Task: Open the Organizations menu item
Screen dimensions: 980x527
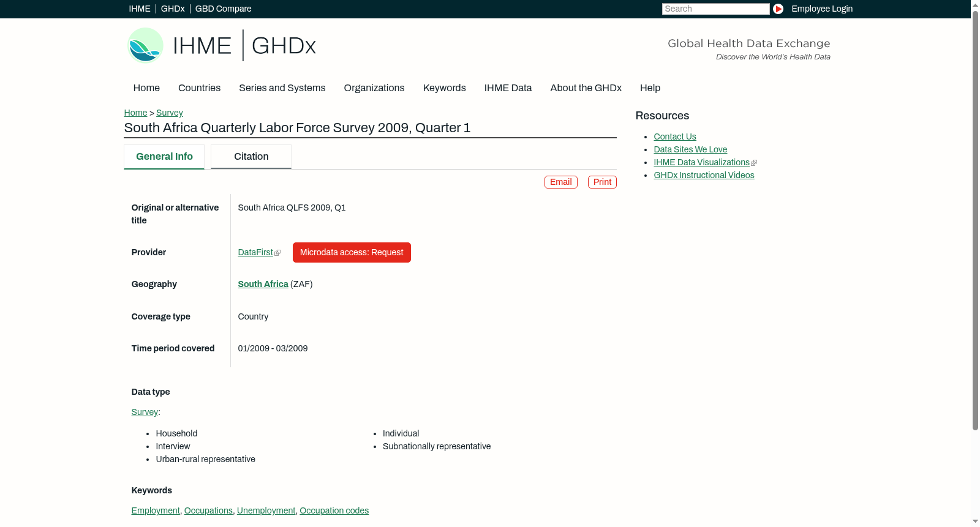Action: [374, 88]
